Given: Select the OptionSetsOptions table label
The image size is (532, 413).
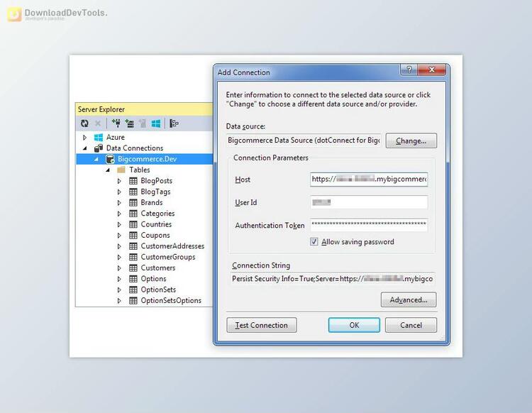Looking at the screenshot, I should coord(171,301).
